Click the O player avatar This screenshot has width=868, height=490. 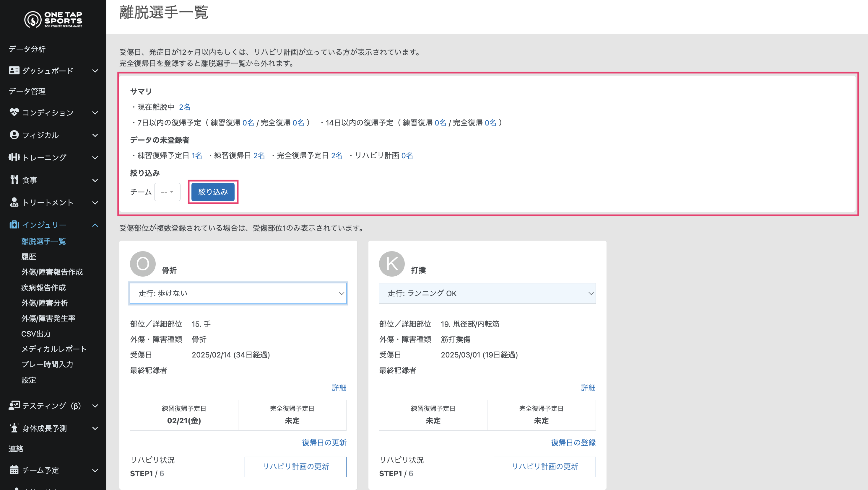click(143, 264)
